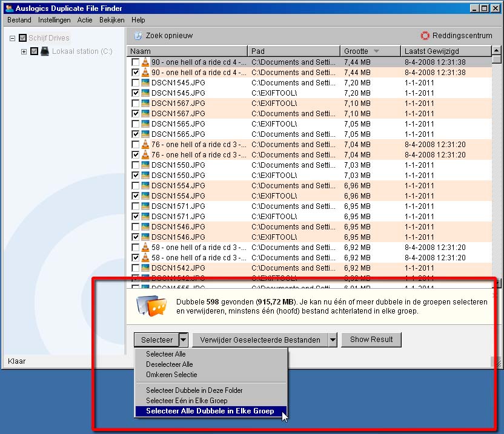Viewport: 504px width, 434px height.
Task: Uncheck DSCN1565.JPG in Documents and Settings
Action: (x=135, y=134)
